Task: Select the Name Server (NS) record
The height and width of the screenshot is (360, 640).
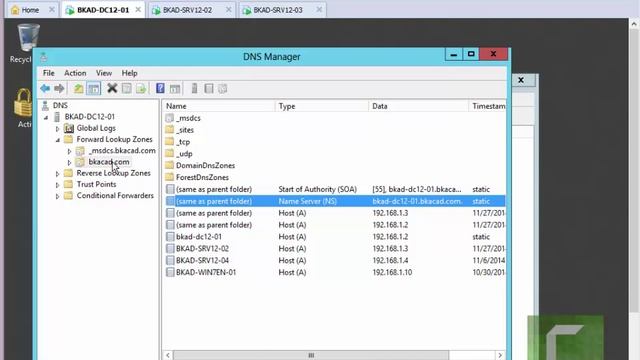Action: point(335,201)
